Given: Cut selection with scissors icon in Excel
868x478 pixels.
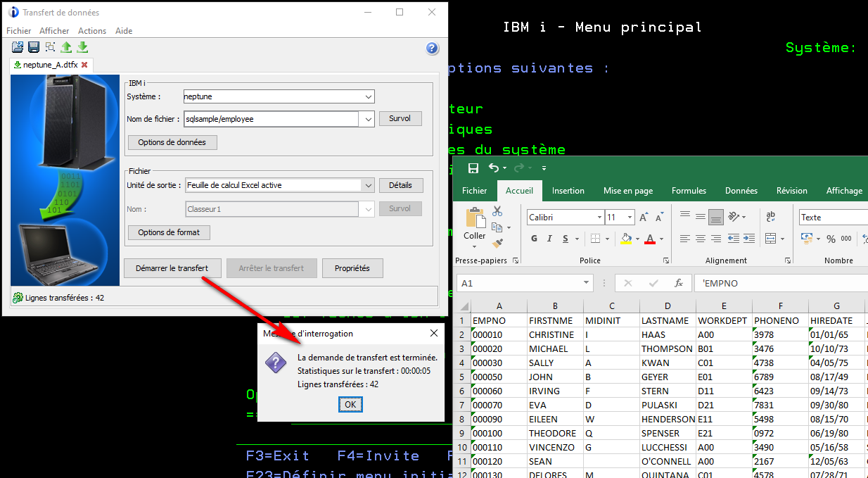Looking at the screenshot, I should pos(498,211).
